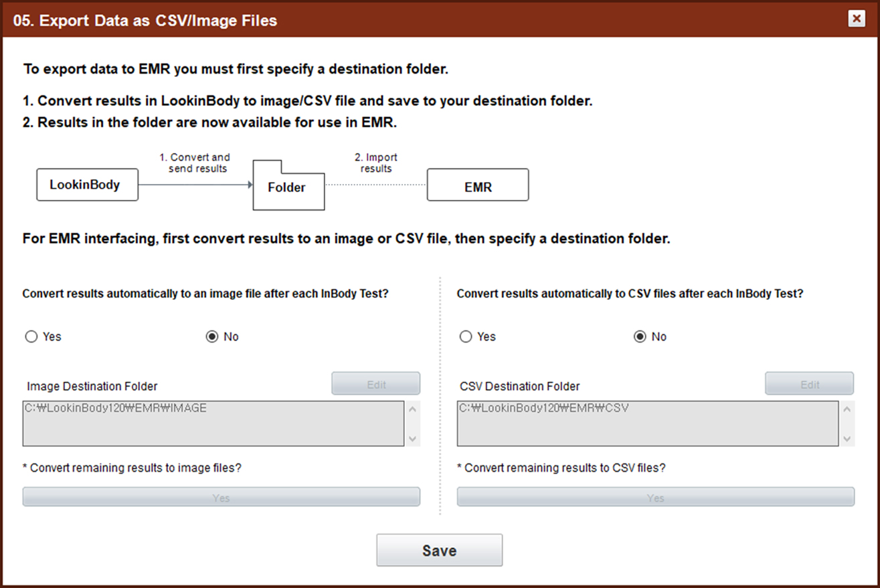
Task: Click the CSV Destination Folder path field
Action: point(647,423)
